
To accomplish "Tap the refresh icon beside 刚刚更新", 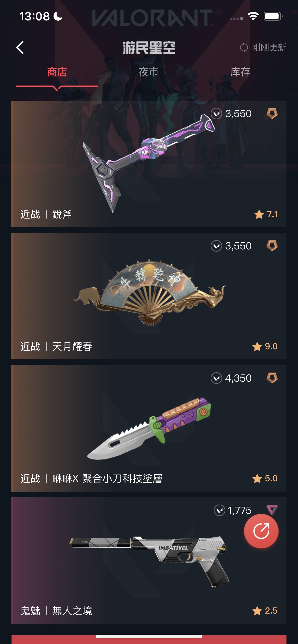I will tap(244, 47).
